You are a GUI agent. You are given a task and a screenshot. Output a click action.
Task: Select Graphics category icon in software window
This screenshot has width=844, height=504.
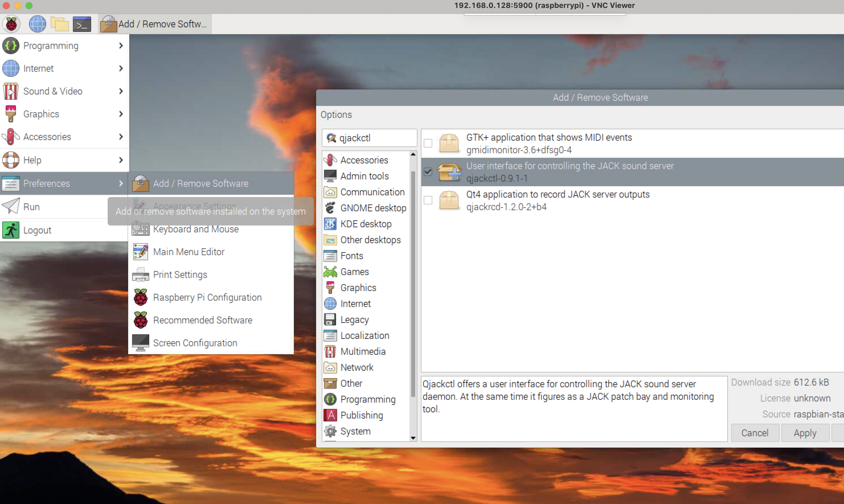(x=330, y=288)
